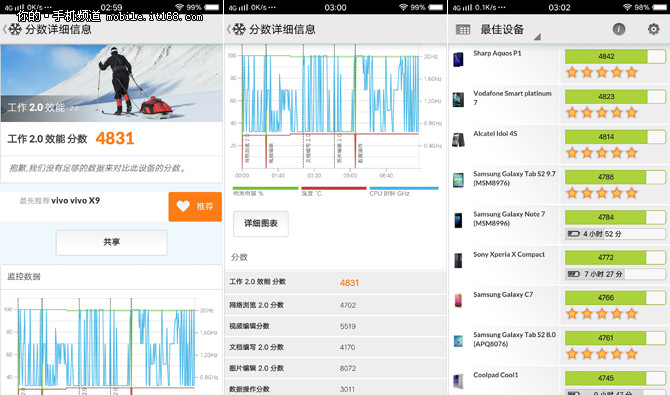Select the 网络浏览 2.0 分数 row
The height and width of the screenshot is (395, 670).
(x=335, y=305)
